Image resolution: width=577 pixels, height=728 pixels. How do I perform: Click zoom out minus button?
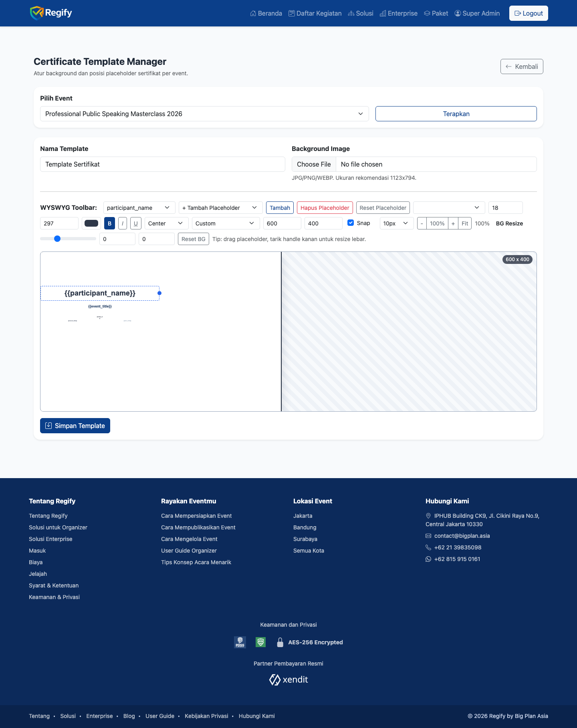(422, 223)
